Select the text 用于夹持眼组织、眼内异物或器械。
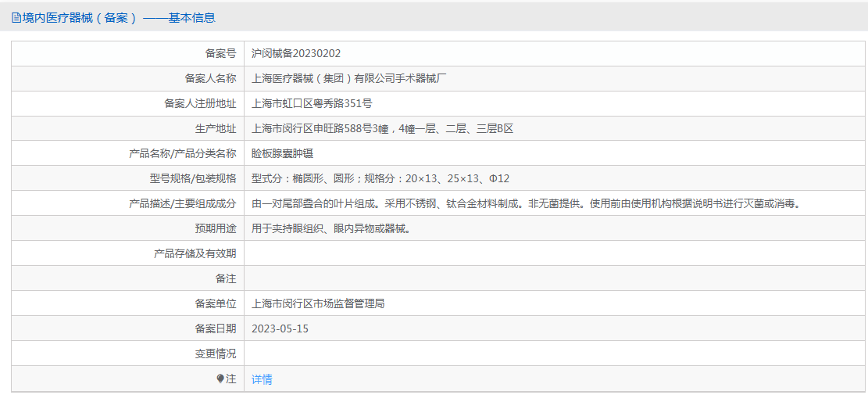This screenshot has height=402, width=868. (333, 228)
